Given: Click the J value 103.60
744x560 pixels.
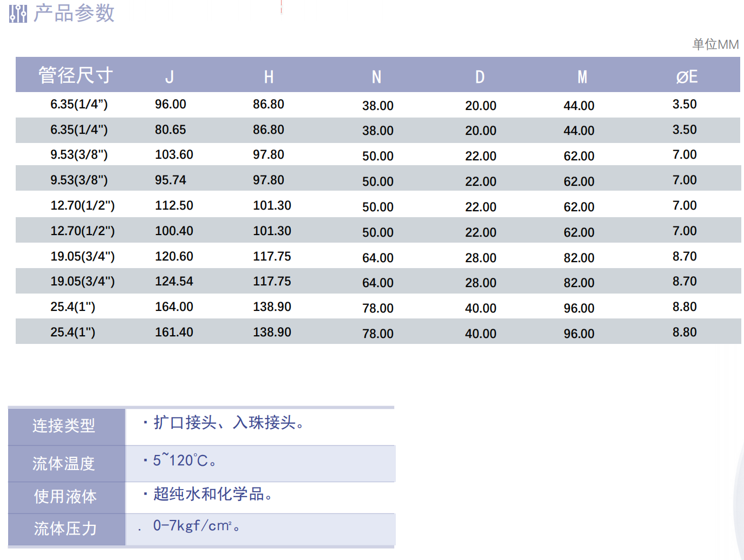Looking at the screenshot, I should pos(174,154).
